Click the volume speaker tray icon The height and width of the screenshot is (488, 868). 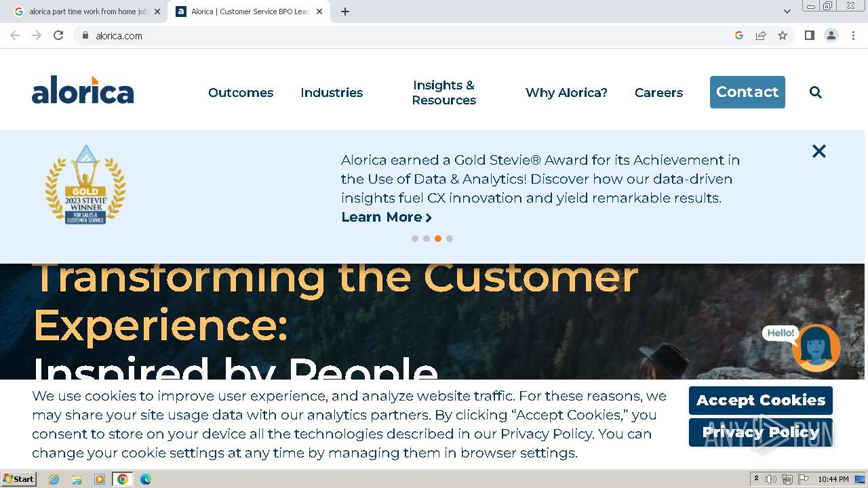point(771,479)
